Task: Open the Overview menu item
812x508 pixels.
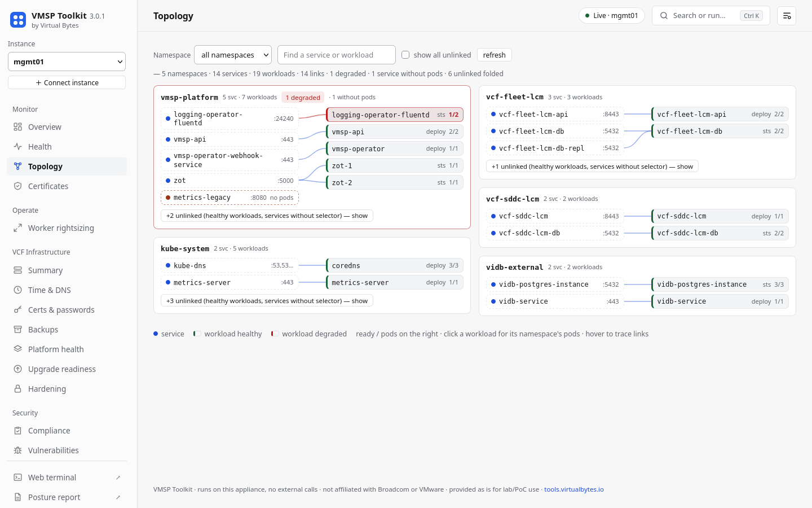Action: point(67,127)
